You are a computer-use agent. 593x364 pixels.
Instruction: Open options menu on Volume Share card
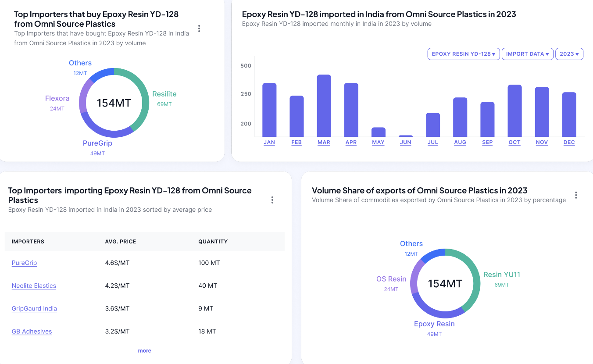[x=576, y=195]
